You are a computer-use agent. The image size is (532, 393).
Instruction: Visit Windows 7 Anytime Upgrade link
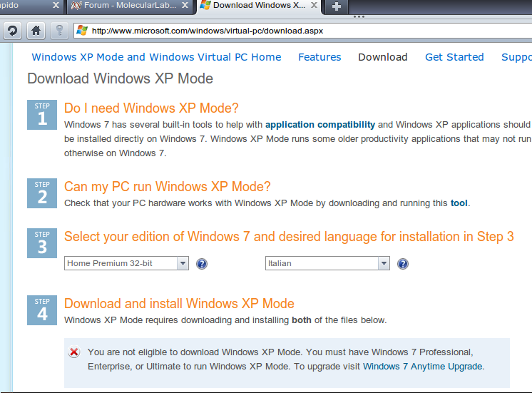422,367
